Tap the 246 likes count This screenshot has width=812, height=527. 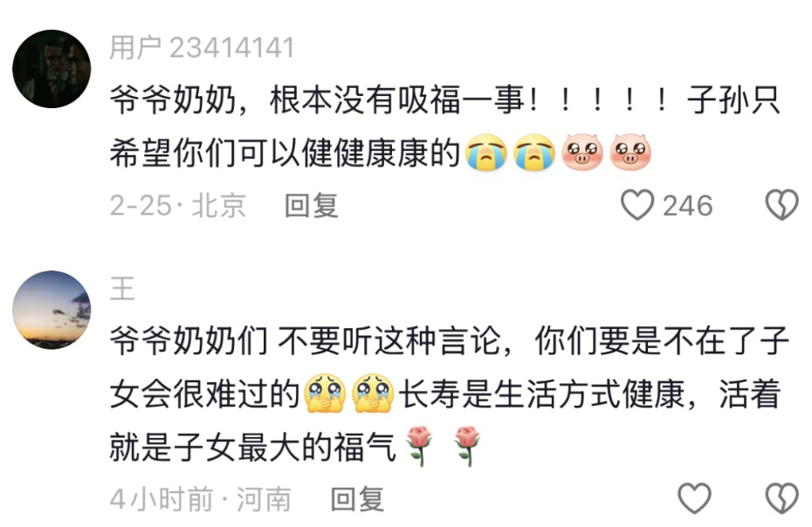[x=688, y=206]
